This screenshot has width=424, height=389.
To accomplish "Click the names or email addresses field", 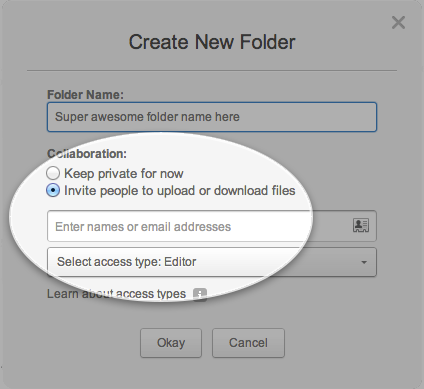I will [x=212, y=226].
